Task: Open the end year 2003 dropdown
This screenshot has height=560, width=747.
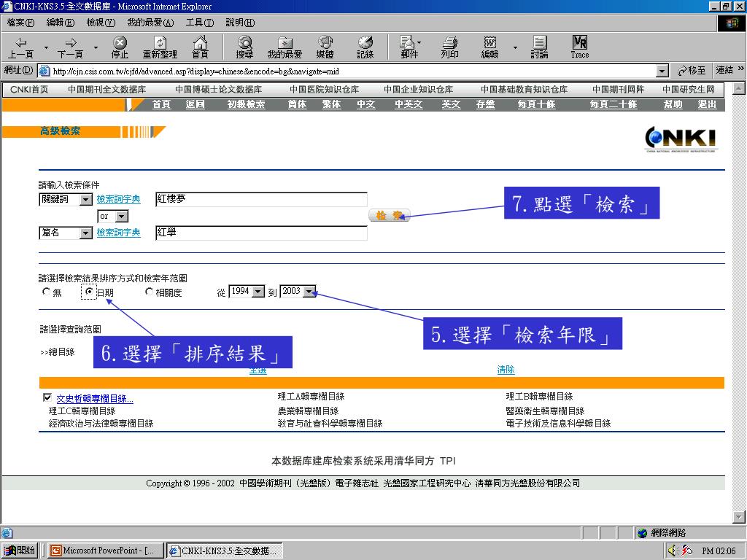Action: 309,292
